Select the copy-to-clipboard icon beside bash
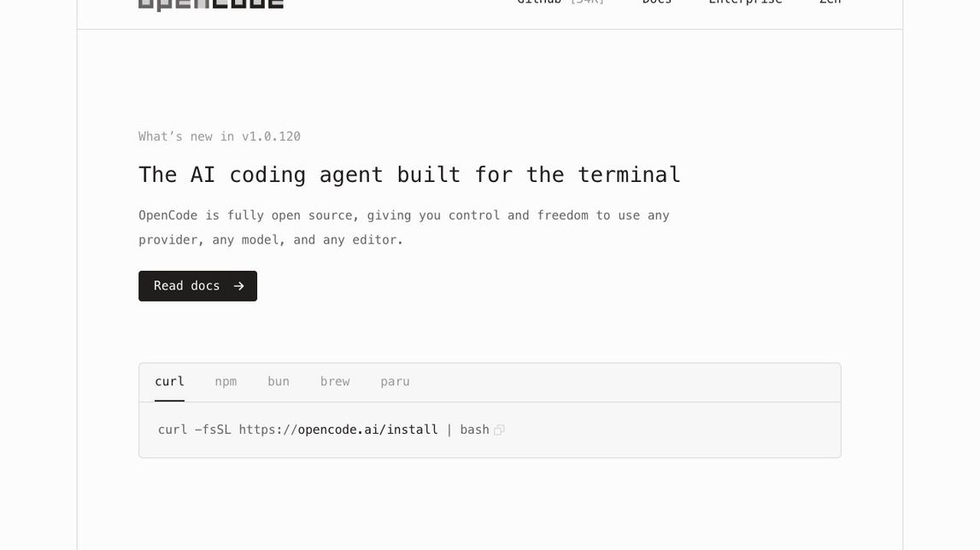Screen dimensions: 980x550 (x=499, y=430)
